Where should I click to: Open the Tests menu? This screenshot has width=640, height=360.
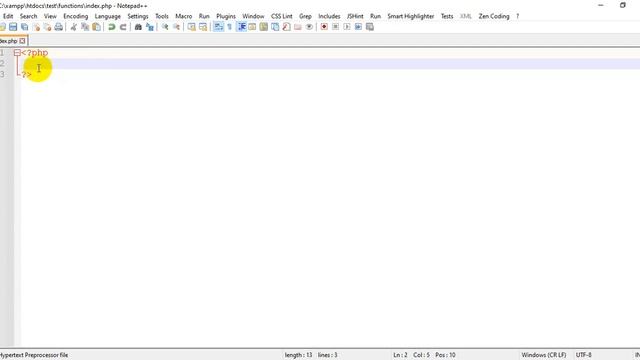click(447, 16)
